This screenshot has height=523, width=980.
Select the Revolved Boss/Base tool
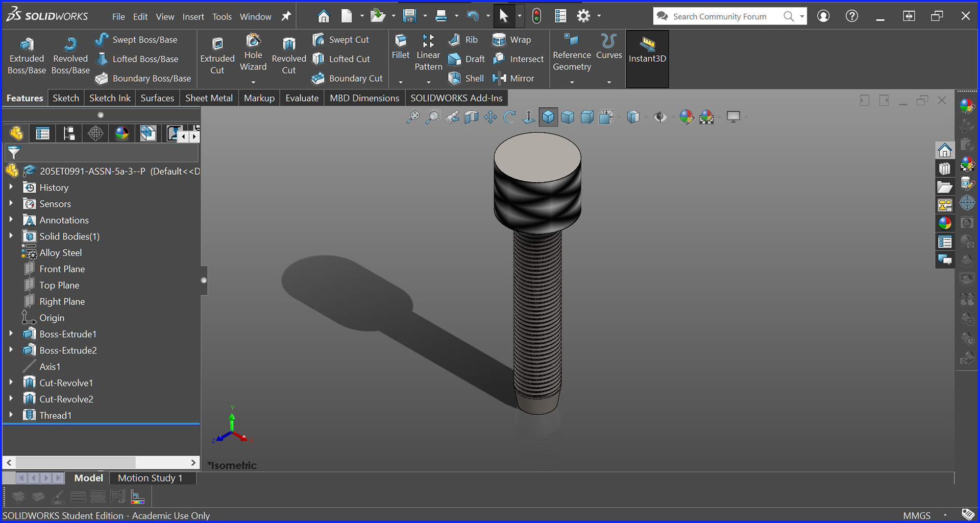pyautogui.click(x=70, y=56)
